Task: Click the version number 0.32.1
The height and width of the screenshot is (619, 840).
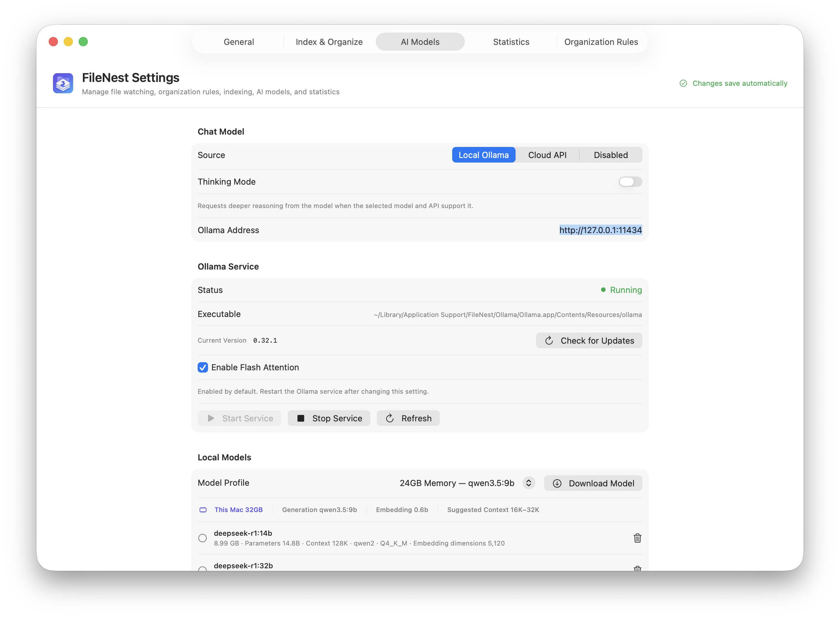Action: [265, 340]
